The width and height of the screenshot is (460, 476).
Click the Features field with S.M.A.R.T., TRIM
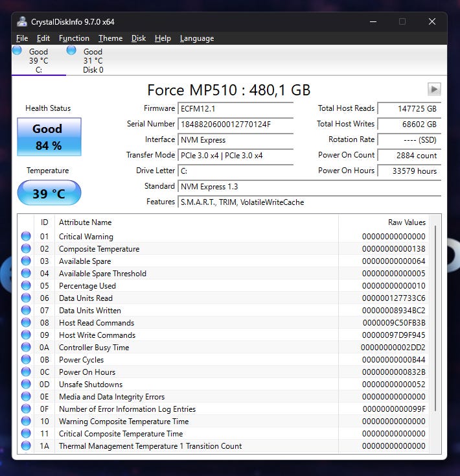309,202
